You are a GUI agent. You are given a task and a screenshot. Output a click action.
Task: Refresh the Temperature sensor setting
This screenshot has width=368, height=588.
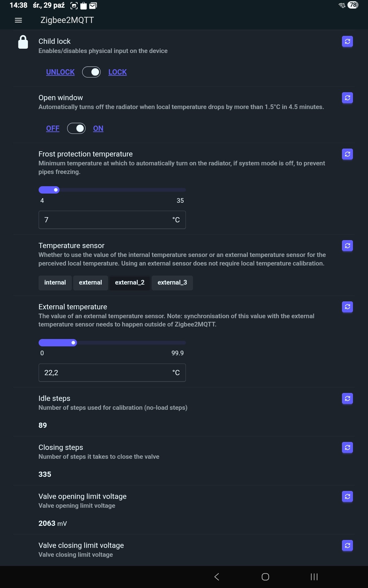click(347, 246)
